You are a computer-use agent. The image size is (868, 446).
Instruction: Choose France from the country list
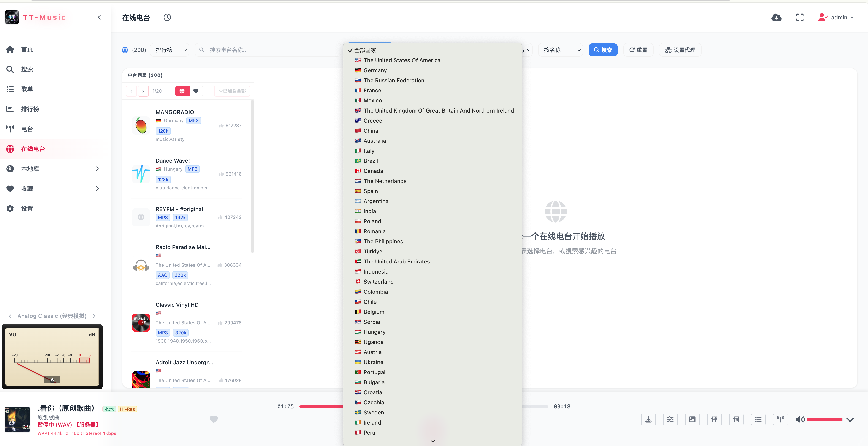click(432, 91)
